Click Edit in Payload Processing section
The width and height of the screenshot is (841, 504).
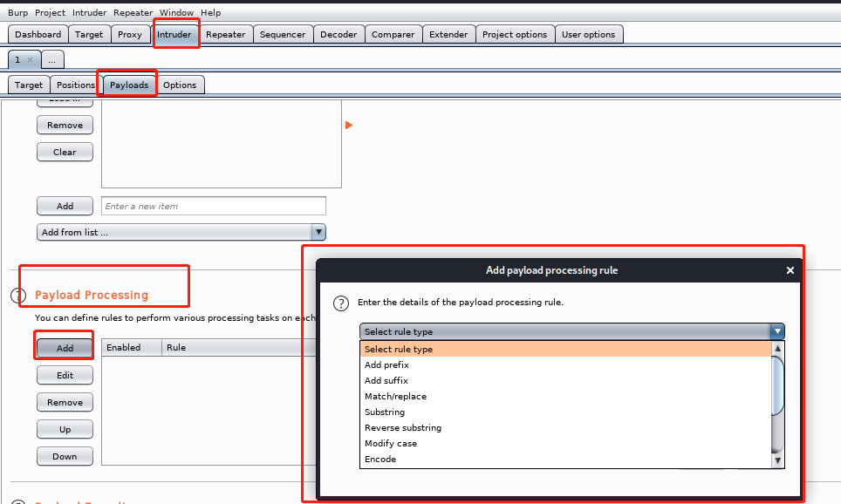coord(65,375)
